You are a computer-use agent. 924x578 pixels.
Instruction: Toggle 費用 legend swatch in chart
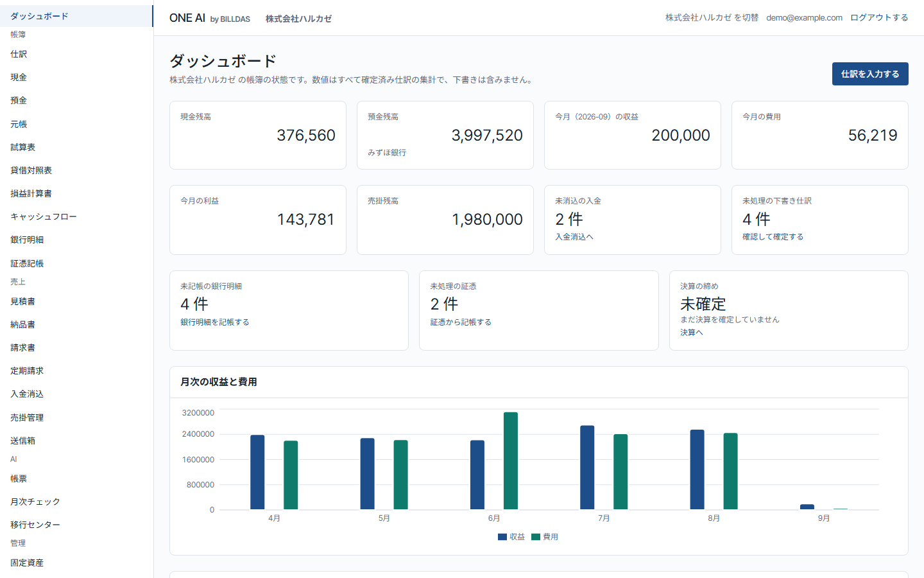(x=536, y=537)
